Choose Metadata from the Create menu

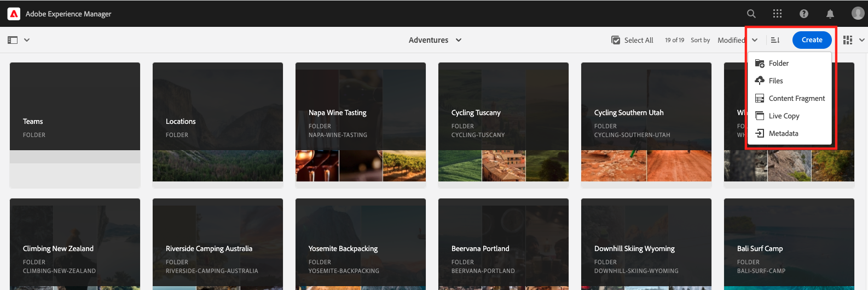[790, 133]
